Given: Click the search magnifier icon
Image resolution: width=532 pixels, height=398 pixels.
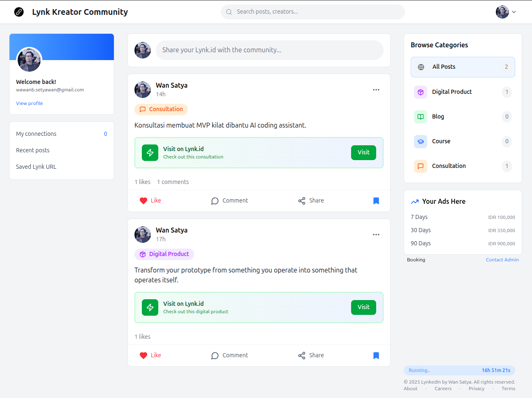Looking at the screenshot, I should click(229, 12).
